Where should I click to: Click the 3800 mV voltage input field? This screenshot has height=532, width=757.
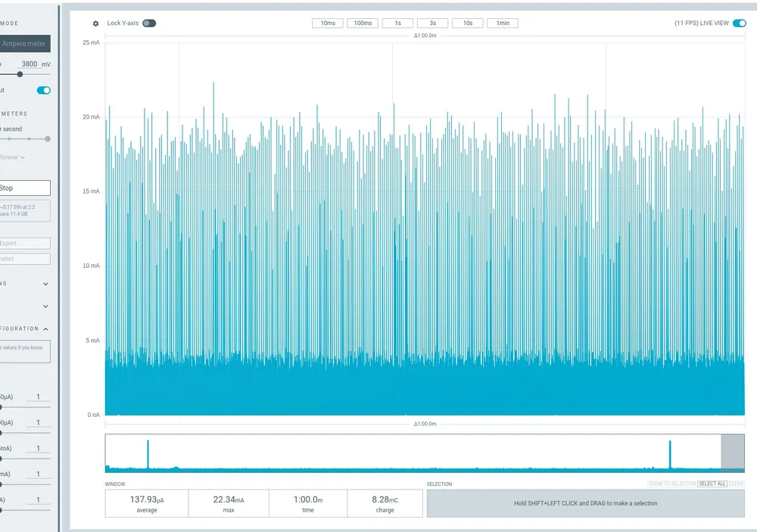click(x=30, y=64)
